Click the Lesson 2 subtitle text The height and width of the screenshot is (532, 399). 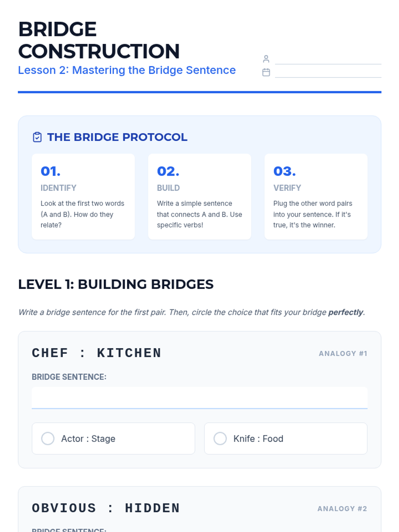[127, 70]
